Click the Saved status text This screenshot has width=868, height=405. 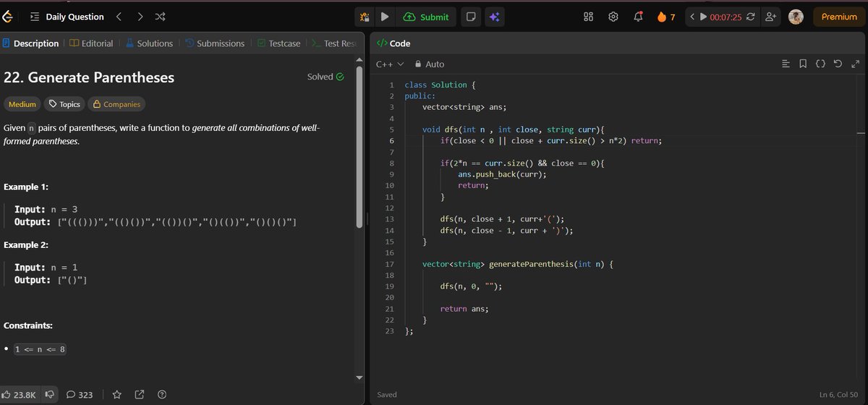tap(387, 395)
